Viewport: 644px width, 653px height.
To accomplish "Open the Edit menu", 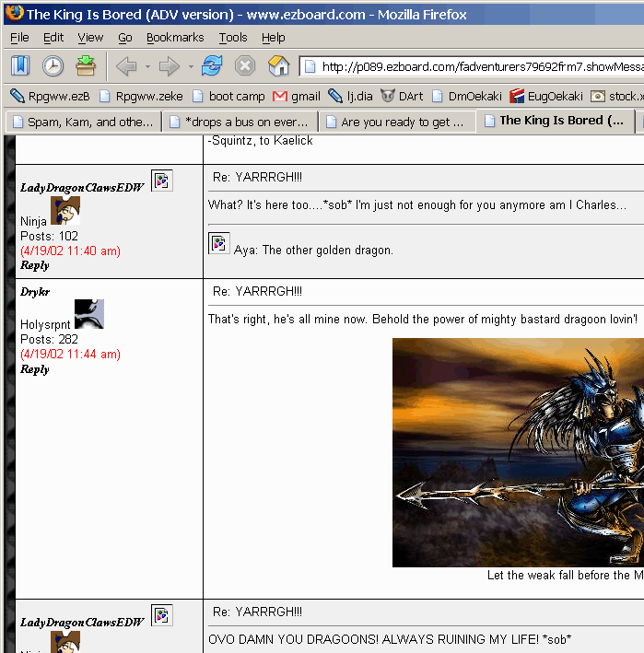I will pos(53,38).
